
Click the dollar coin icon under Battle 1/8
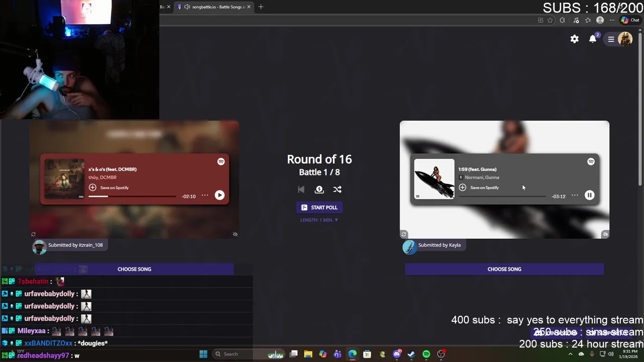point(319,190)
